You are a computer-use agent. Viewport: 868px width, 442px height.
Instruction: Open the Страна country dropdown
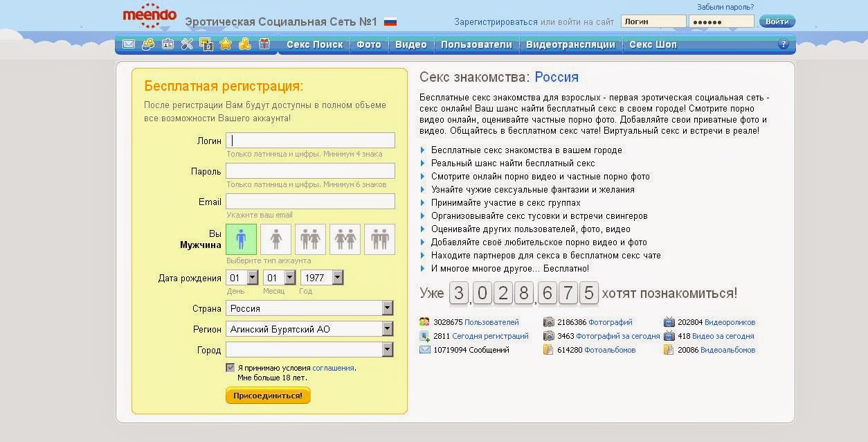(x=310, y=308)
